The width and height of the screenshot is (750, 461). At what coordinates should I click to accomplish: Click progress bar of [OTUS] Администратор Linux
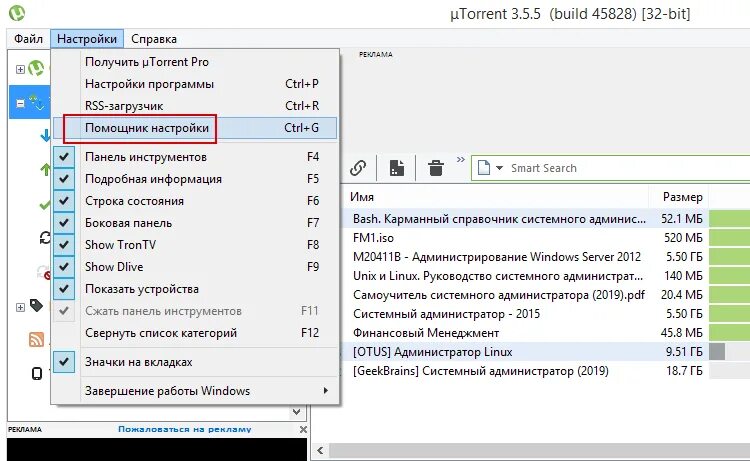729,351
